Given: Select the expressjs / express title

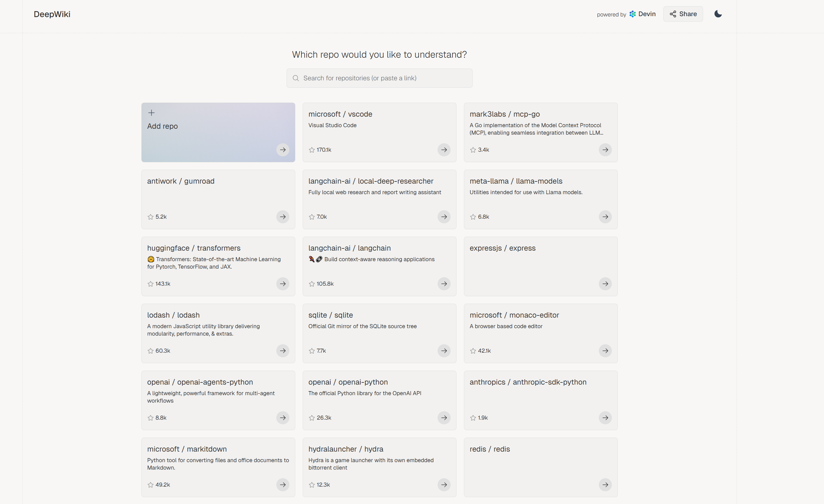Looking at the screenshot, I should pos(502,248).
